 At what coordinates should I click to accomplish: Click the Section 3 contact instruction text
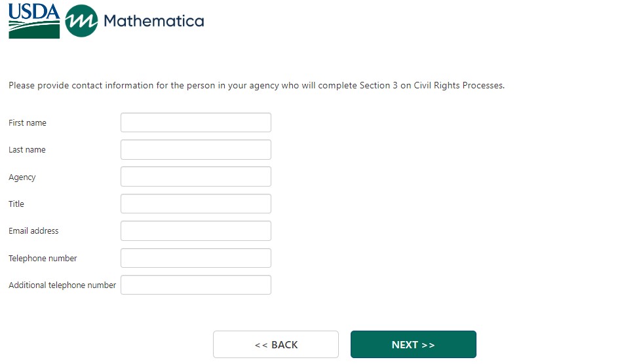(256, 86)
